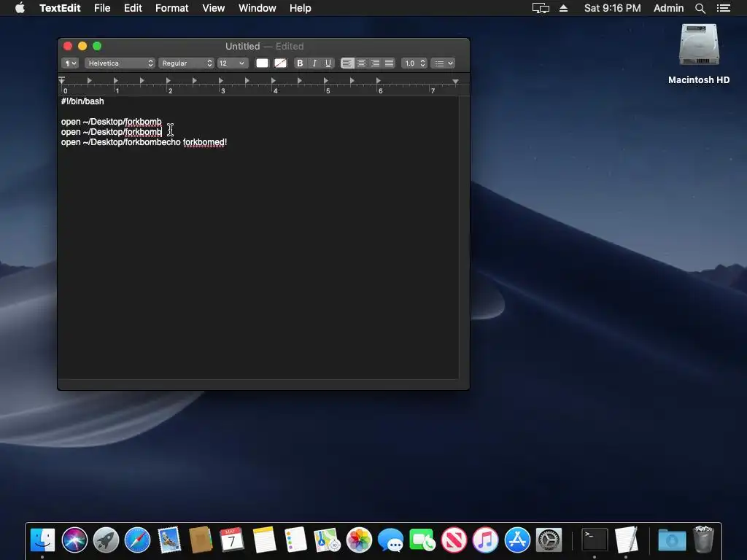Open the Format menu
The height and width of the screenshot is (560, 747).
[171, 8]
